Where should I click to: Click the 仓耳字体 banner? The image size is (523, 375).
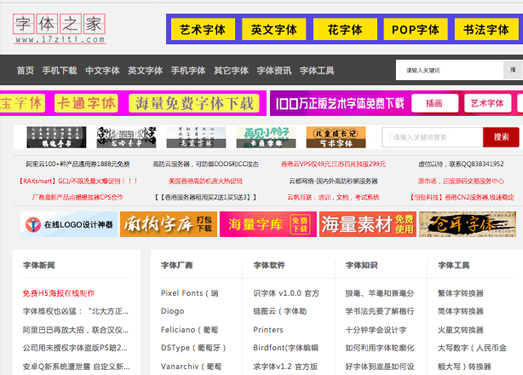[467, 224]
